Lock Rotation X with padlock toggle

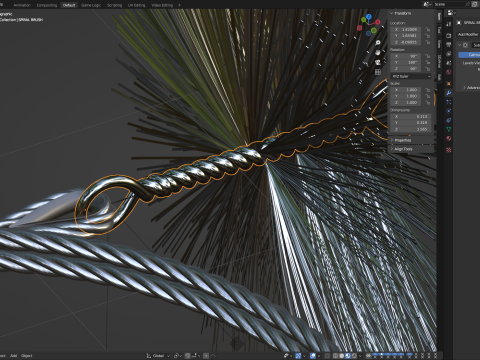pyautogui.click(x=428, y=56)
